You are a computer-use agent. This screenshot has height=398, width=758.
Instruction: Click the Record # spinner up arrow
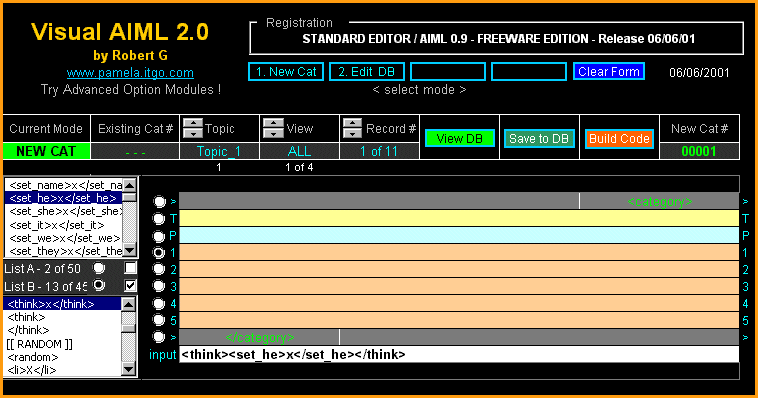[x=352, y=123]
